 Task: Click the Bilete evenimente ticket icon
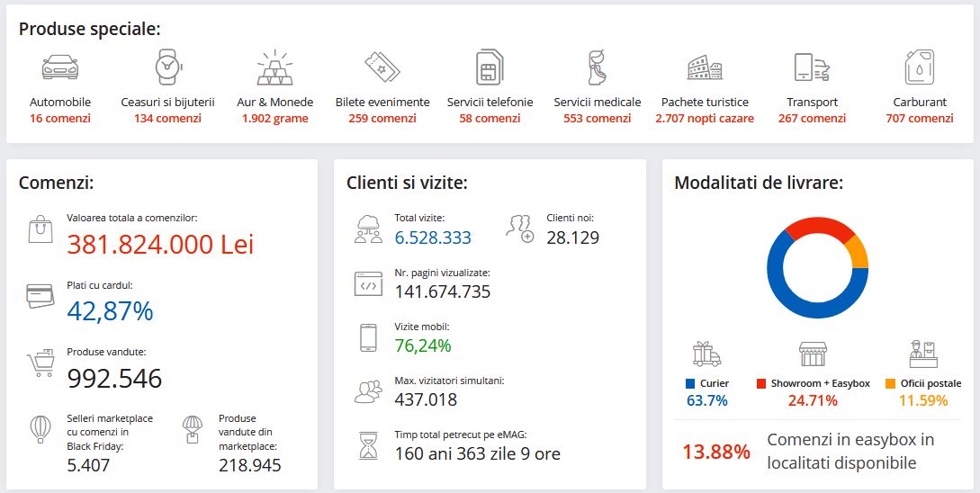pyautogui.click(x=382, y=67)
